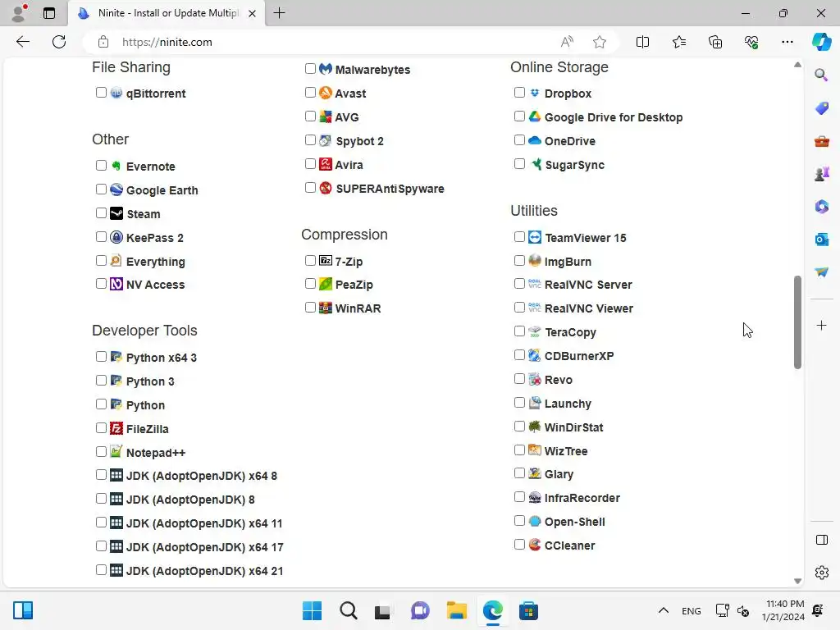Click the TeamViewer 15 icon

click(535, 237)
